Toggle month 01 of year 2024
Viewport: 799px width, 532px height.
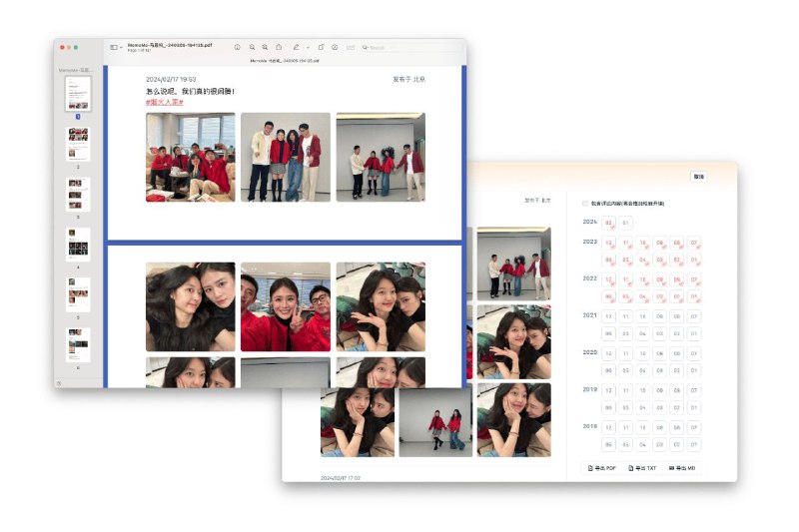[x=626, y=223]
